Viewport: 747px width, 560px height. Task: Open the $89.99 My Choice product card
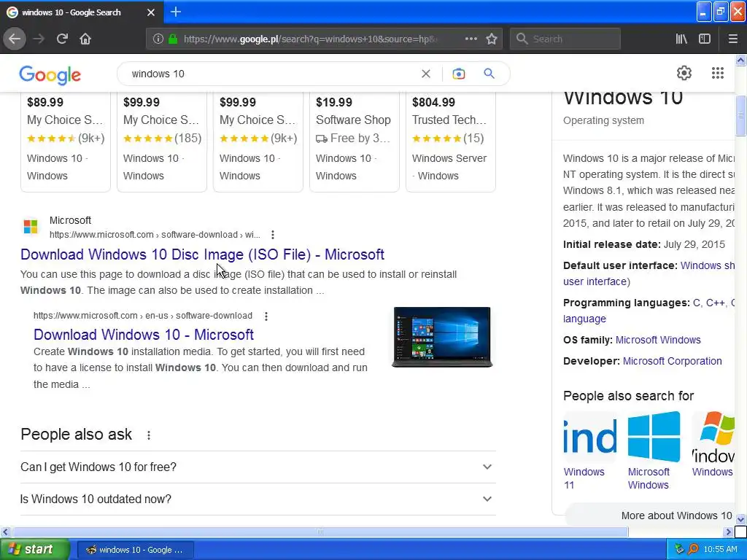65,141
